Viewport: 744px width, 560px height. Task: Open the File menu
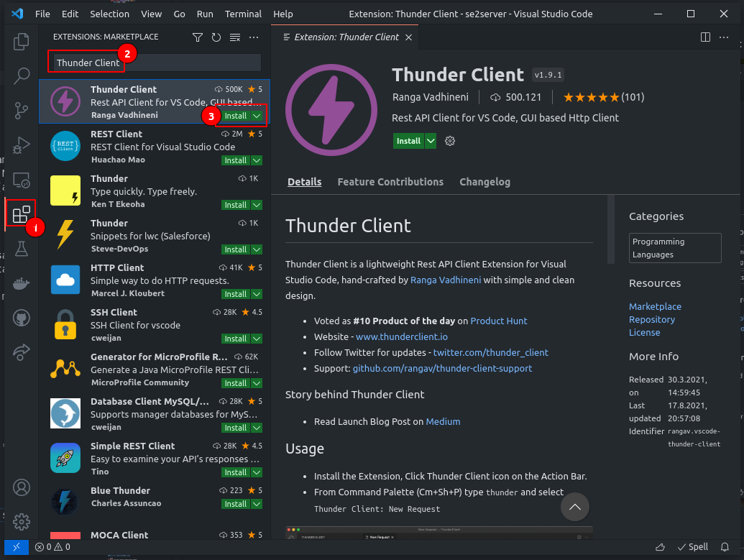(42, 14)
